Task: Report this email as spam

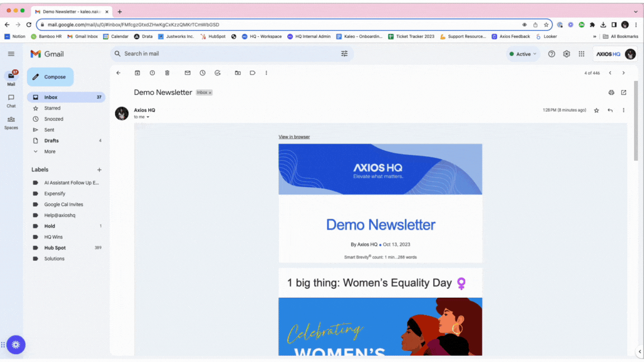Action: click(x=152, y=73)
